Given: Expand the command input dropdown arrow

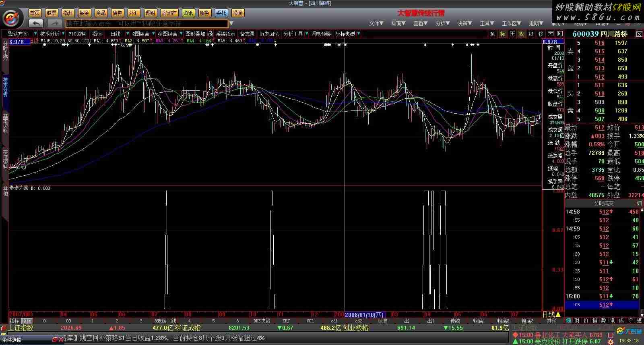Looking at the screenshot, I should pyautogui.click(x=231, y=23).
